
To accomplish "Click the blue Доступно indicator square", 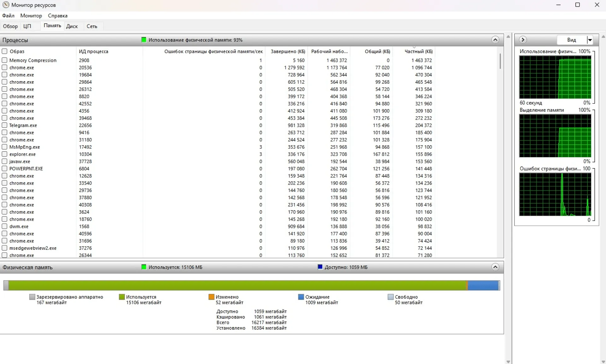I will tap(320, 267).
